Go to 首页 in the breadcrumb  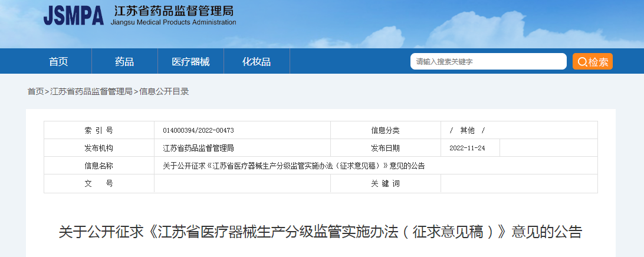pyautogui.click(x=36, y=91)
